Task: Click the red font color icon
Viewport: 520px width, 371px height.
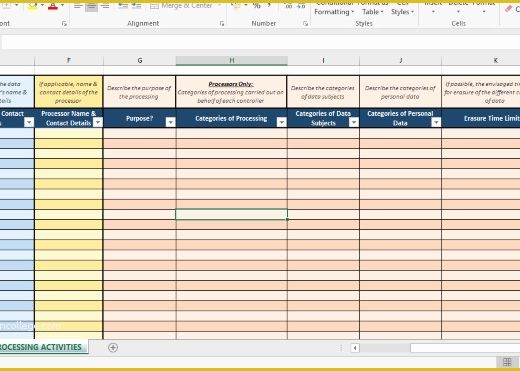Action: coord(53,6)
